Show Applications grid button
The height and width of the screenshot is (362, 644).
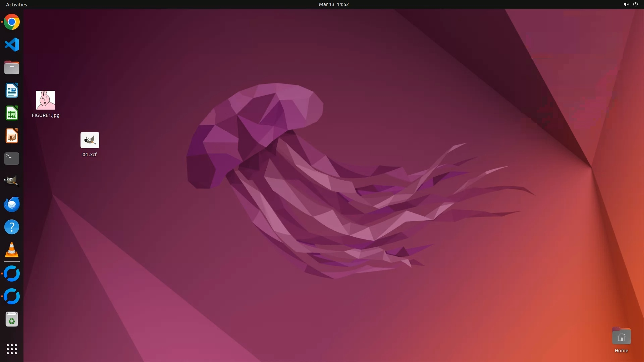(x=12, y=349)
